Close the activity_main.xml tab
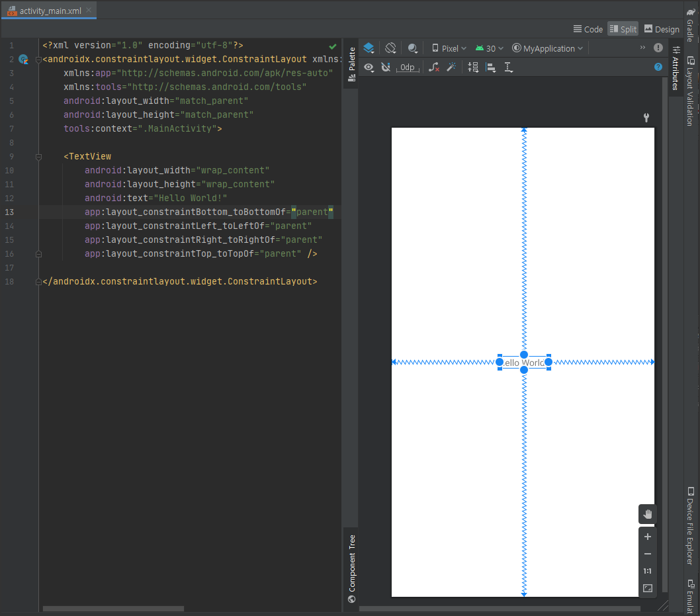The height and width of the screenshot is (616, 700). pos(89,11)
